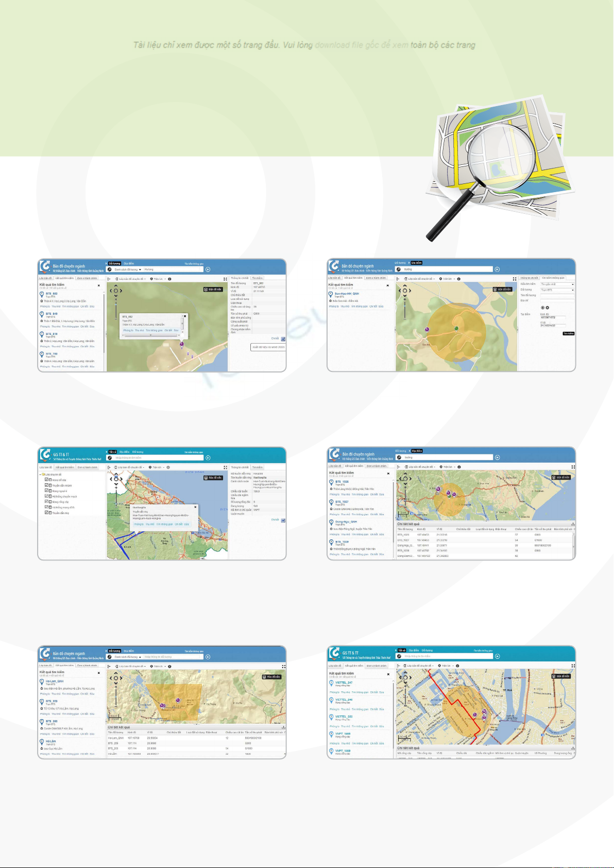Image resolution: width=614 pixels, height=868 pixels.
Task: Open 'Tiện ích' dropdown in GIS TT & TT toolbar
Action: 157,467
